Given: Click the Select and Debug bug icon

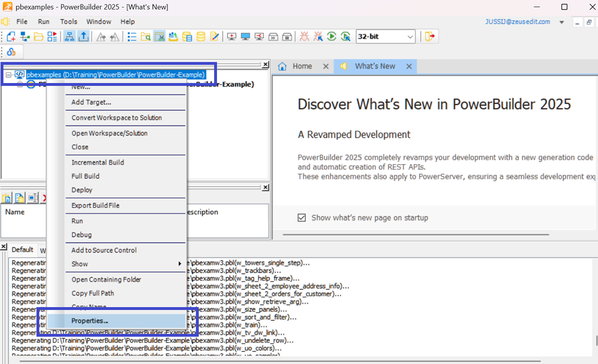Looking at the screenshot, I should 318,36.
